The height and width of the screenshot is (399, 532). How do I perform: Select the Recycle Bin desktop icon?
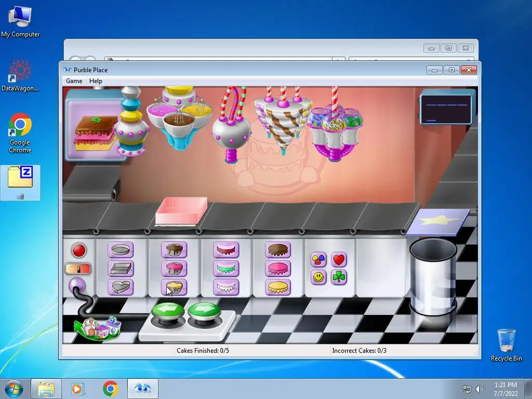(506, 345)
